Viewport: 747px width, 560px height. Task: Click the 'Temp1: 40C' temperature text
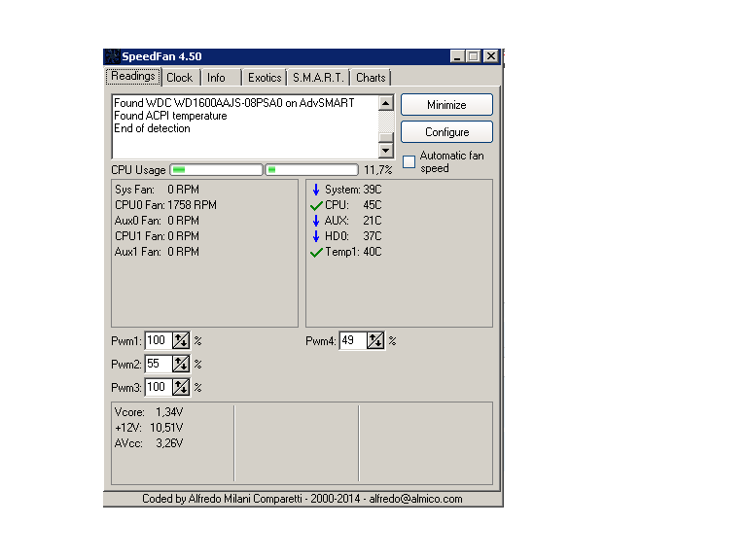[353, 252]
